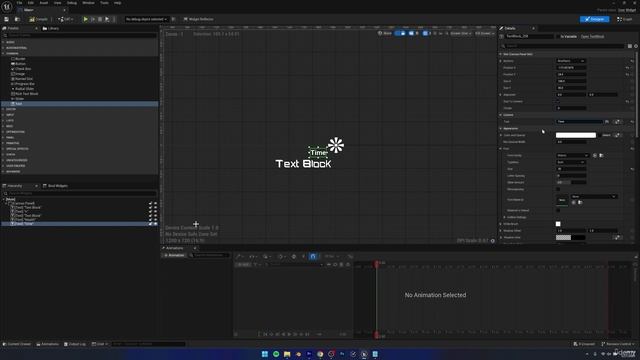Toggle the blue snapping icon in sequencer toolbar

pos(313,256)
